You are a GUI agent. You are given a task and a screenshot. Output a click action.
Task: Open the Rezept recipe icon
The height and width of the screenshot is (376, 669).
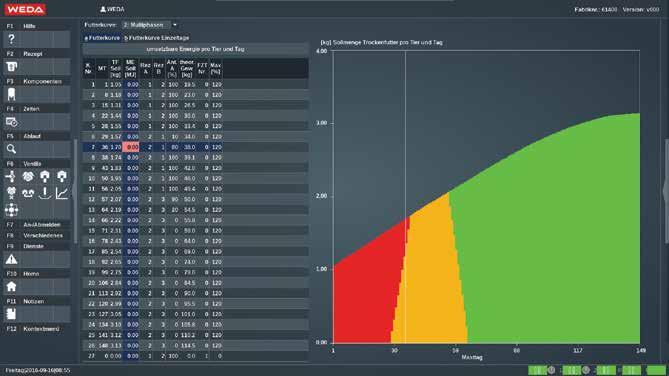pos(12,67)
